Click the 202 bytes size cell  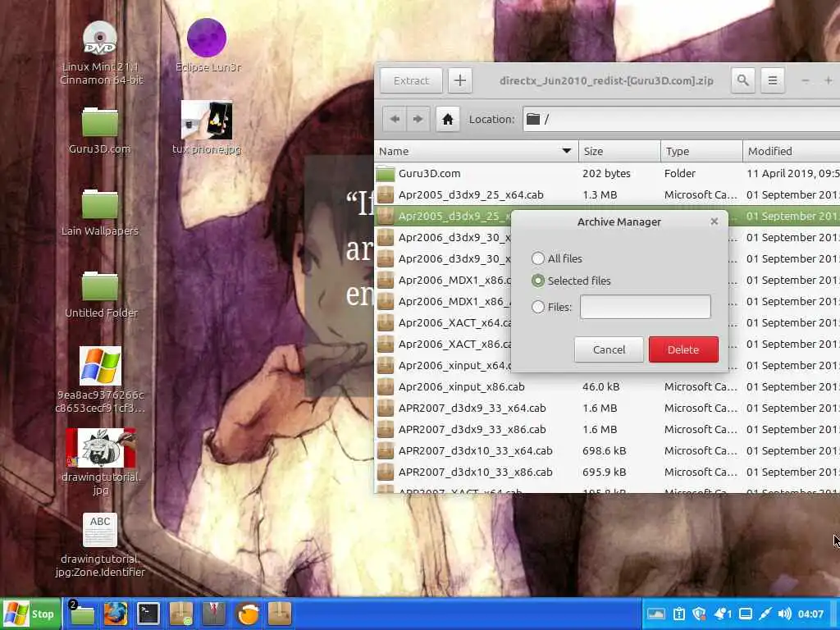point(606,173)
